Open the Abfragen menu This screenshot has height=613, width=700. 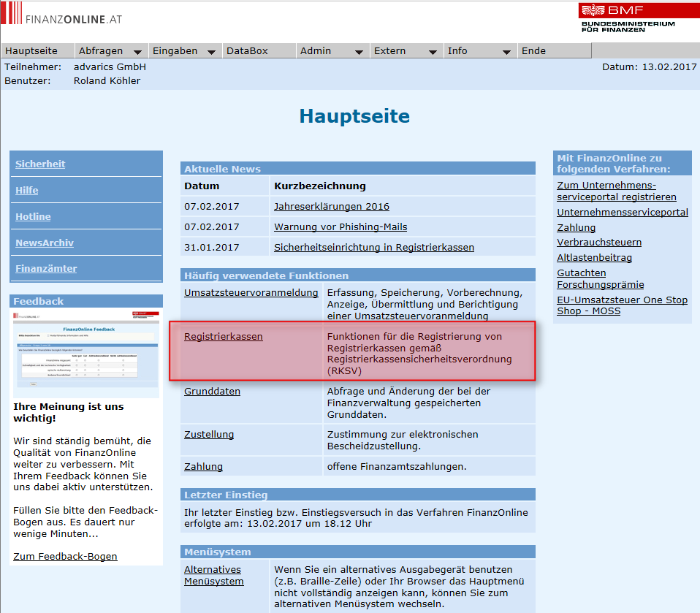tap(101, 51)
